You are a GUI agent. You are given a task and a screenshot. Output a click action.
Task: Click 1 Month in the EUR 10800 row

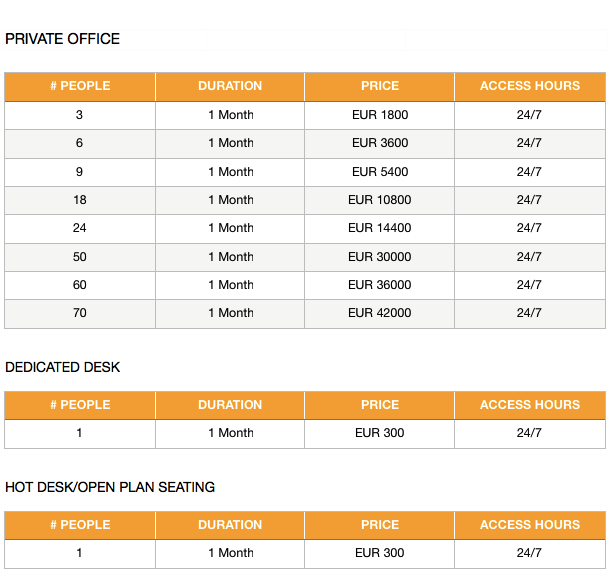coord(231,200)
